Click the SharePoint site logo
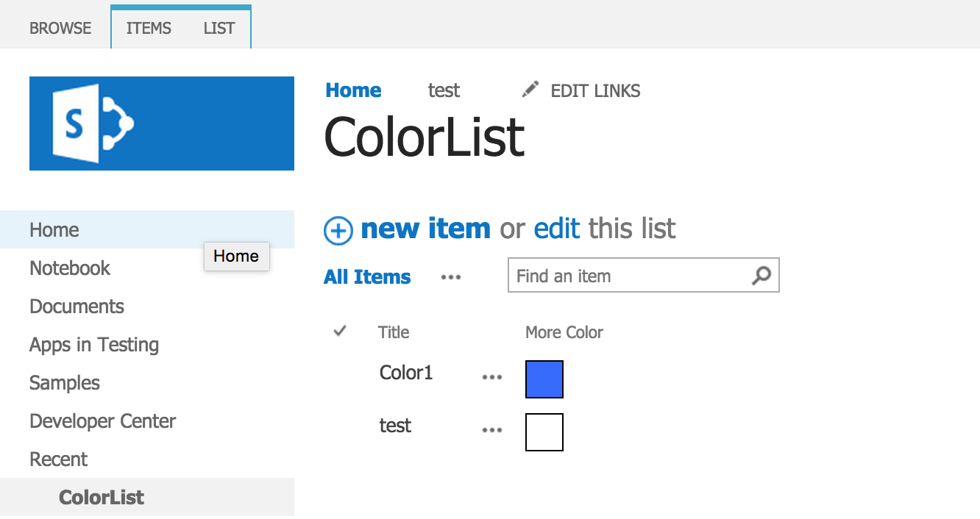Image resolution: width=980 pixels, height=519 pixels. click(161, 124)
